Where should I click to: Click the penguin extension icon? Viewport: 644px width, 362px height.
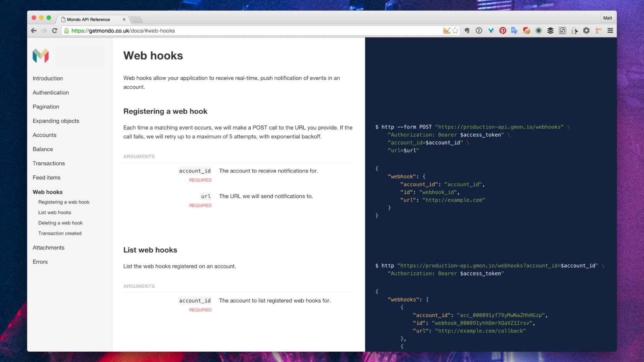tap(574, 31)
